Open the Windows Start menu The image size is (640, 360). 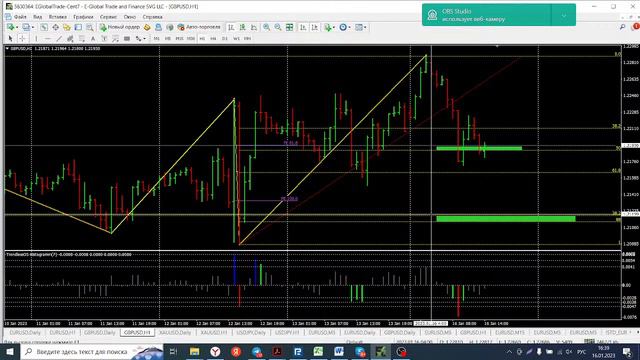[x=10, y=351]
